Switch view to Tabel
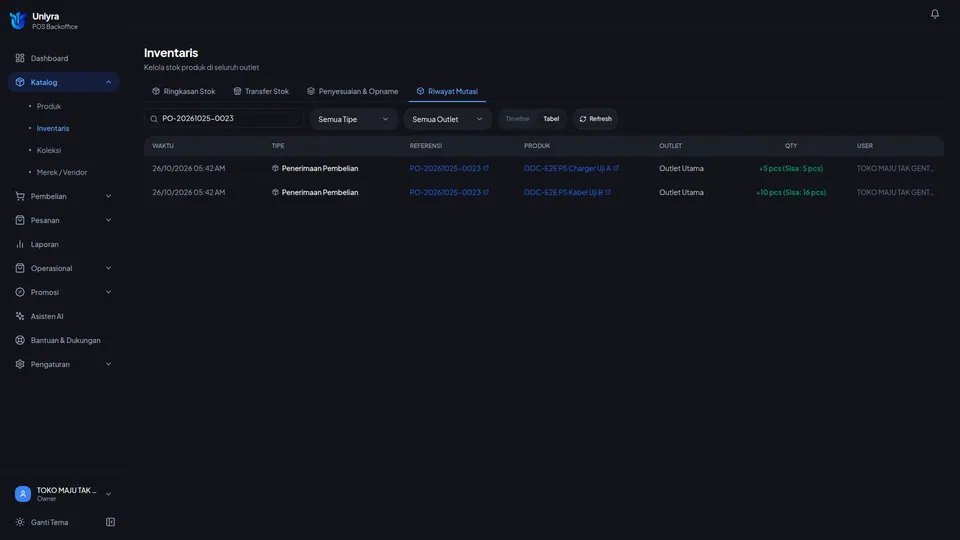Image resolution: width=960 pixels, height=540 pixels. (551, 119)
